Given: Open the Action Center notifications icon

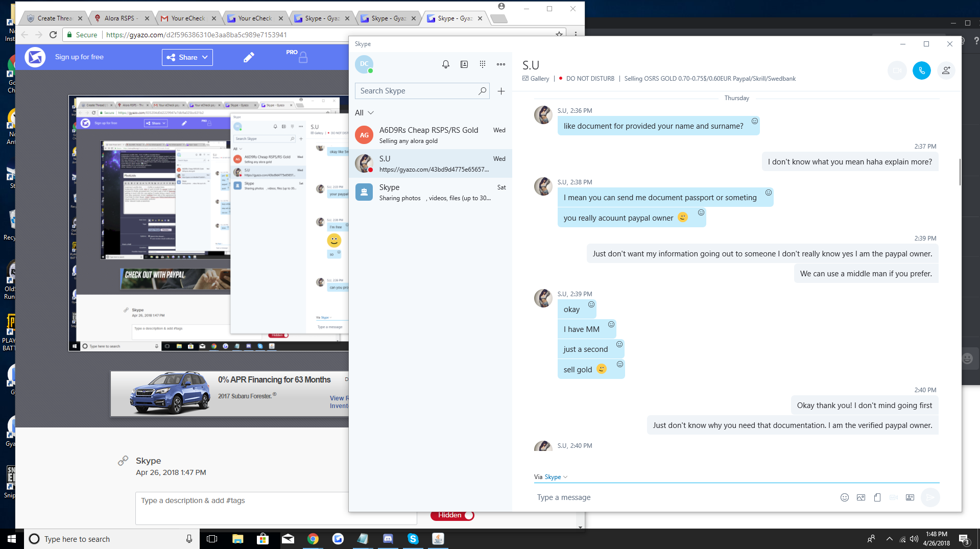Looking at the screenshot, I should [964, 539].
